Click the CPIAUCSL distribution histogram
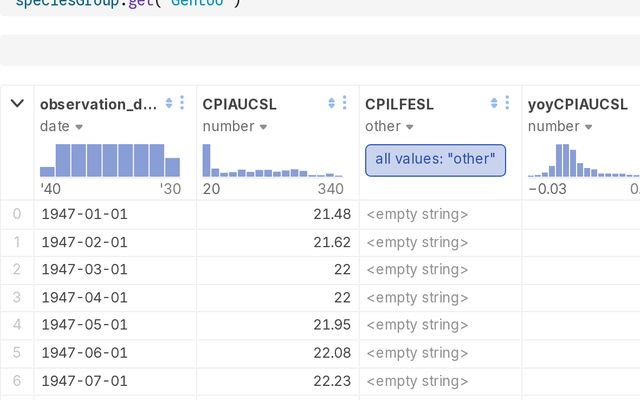This screenshot has height=400, width=640. coord(272,161)
